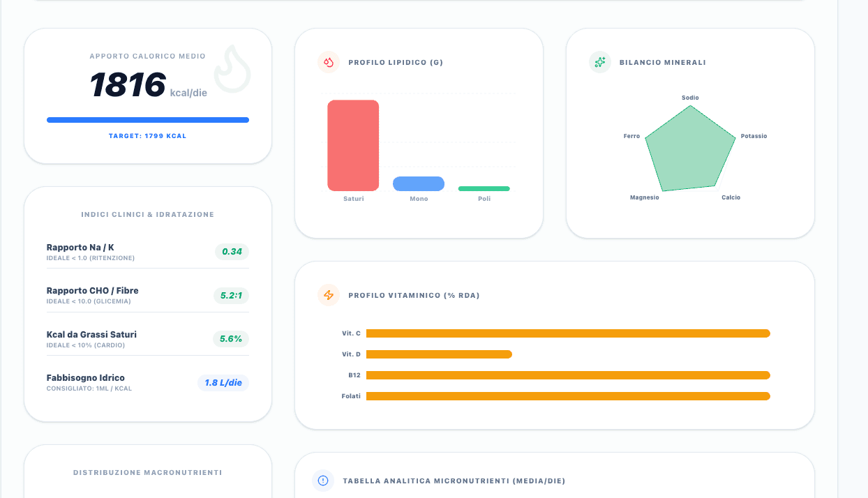The image size is (868, 498).
Task: Click the 1.8 L/die water requirement badge
Action: [x=223, y=383]
